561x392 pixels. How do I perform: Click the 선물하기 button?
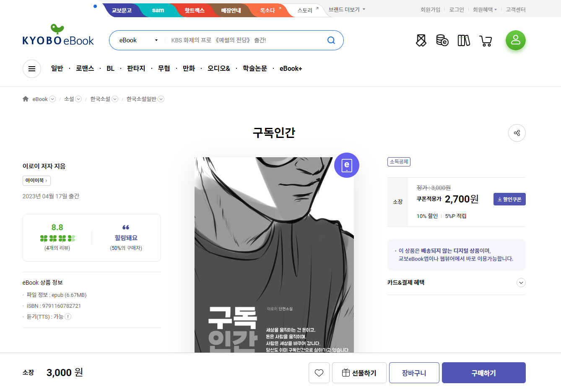coord(359,373)
